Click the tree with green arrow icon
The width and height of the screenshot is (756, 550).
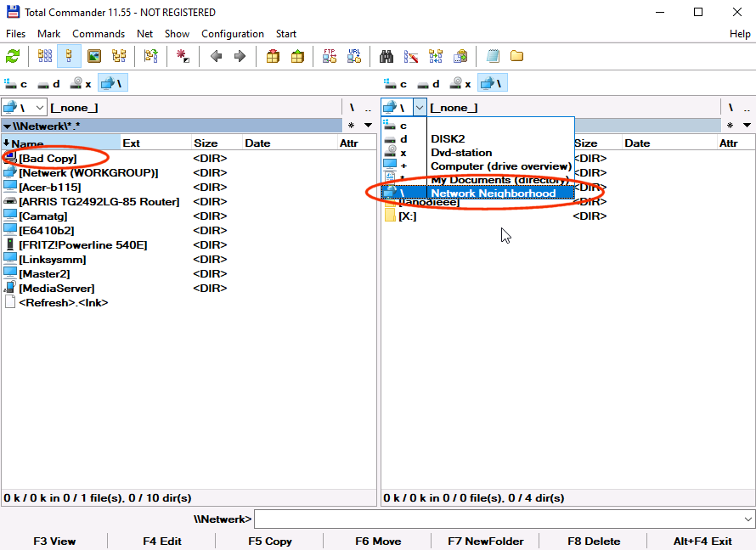tap(151, 56)
